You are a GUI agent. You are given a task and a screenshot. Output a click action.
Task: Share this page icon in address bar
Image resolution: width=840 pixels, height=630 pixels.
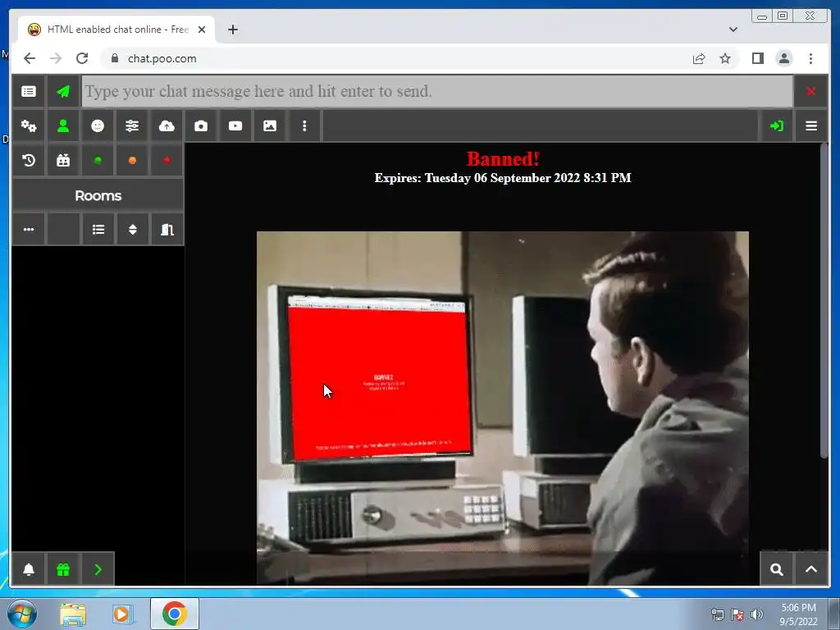tap(699, 58)
